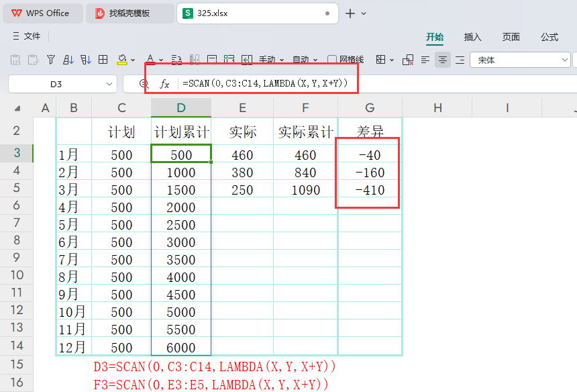577x392 pixels.
Task: Click the filter funnel icon
Action: pos(51,60)
